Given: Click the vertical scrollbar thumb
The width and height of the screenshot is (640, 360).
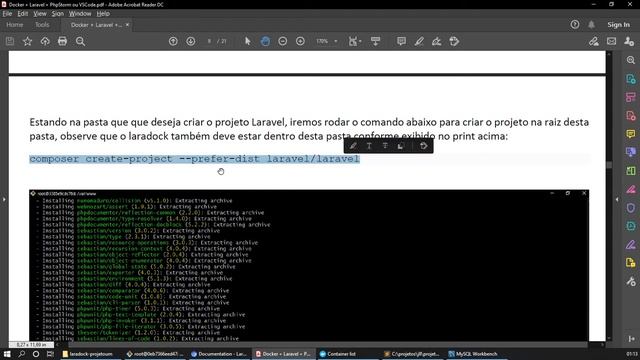Looking at the screenshot, I should (609, 164).
